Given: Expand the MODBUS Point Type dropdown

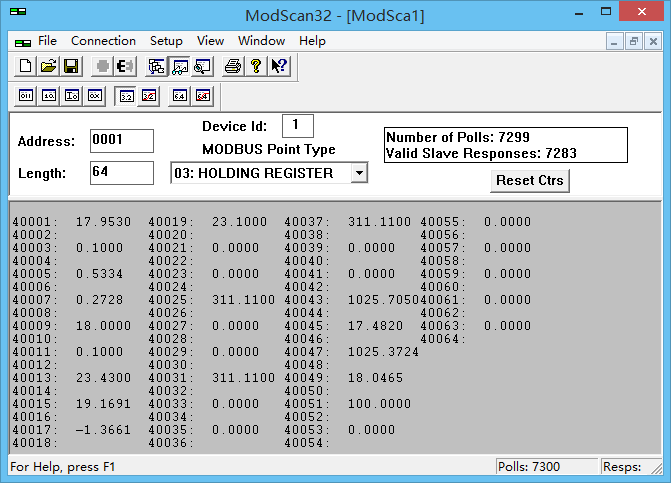Looking at the screenshot, I should pyautogui.click(x=358, y=173).
